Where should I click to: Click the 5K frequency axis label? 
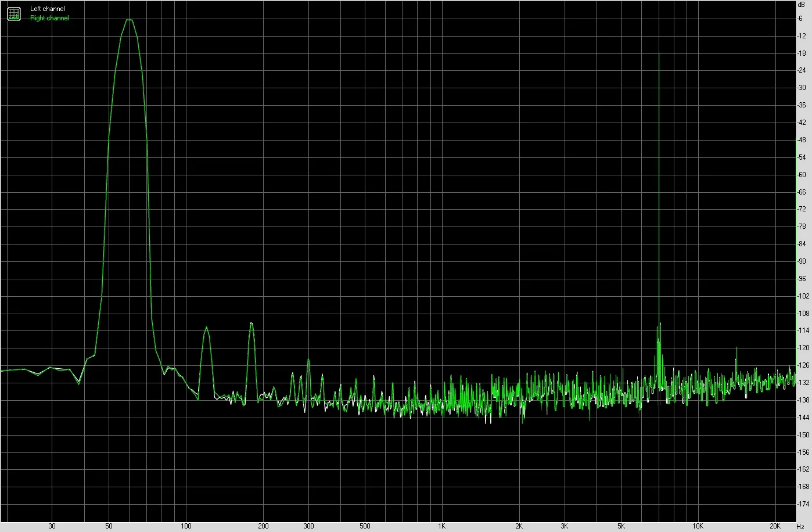(621, 526)
